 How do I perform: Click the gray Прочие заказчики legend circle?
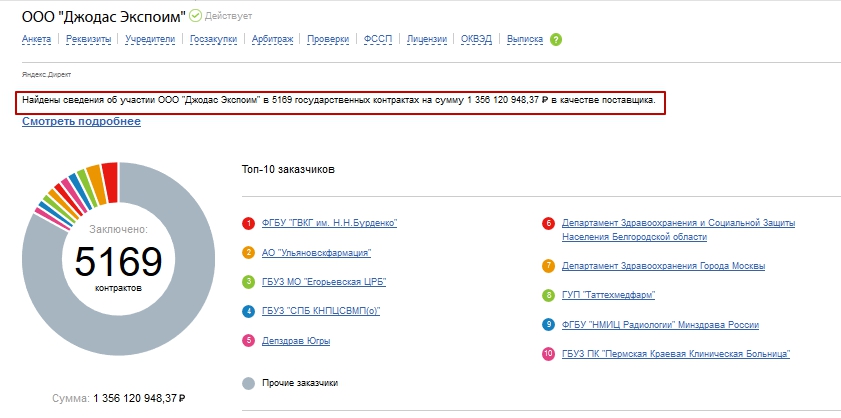pos(248,383)
